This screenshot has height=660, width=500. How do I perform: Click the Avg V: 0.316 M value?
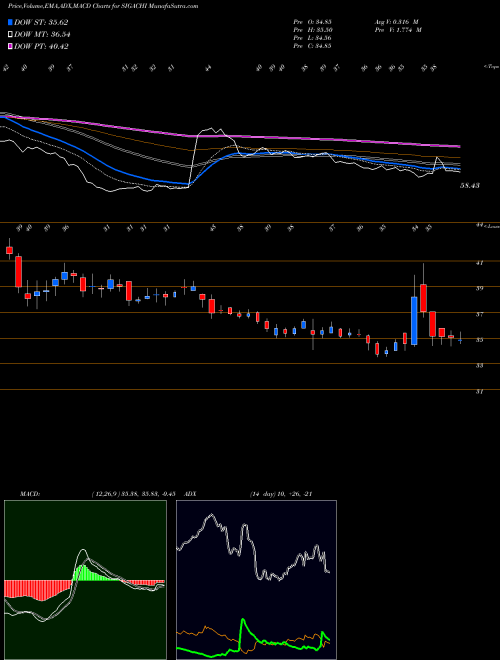(x=397, y=22)
